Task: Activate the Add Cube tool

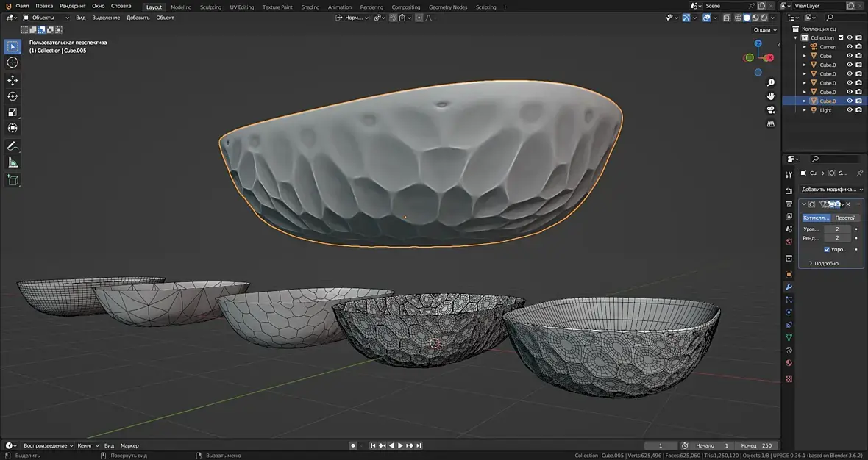Action: point(13,180)
